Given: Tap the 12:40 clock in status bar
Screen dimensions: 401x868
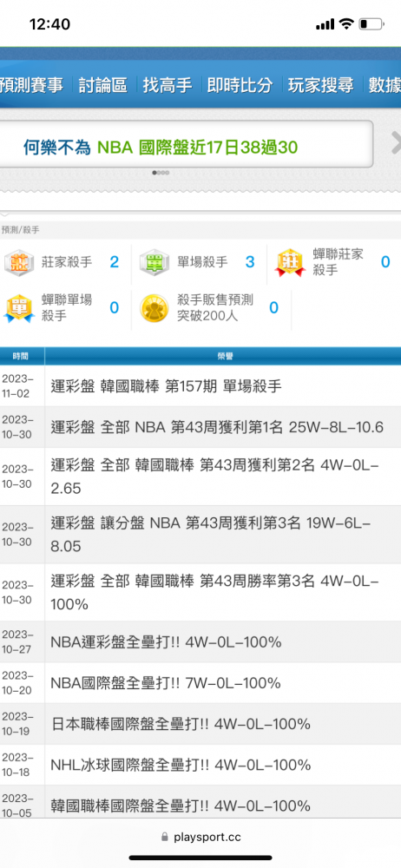Looking at the screenshot, I should pos(49,24).
